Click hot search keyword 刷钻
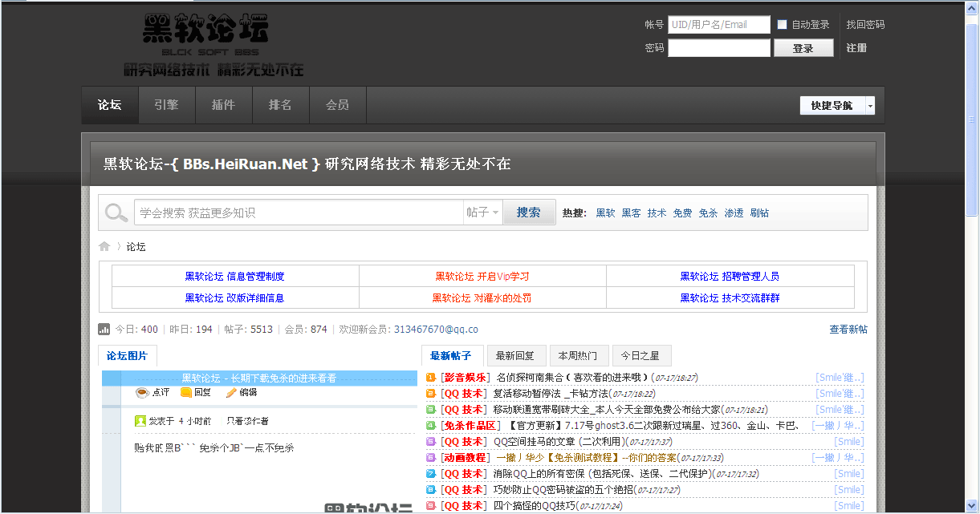The height and width of the screenshot is (514, 980). pos(759,213)
